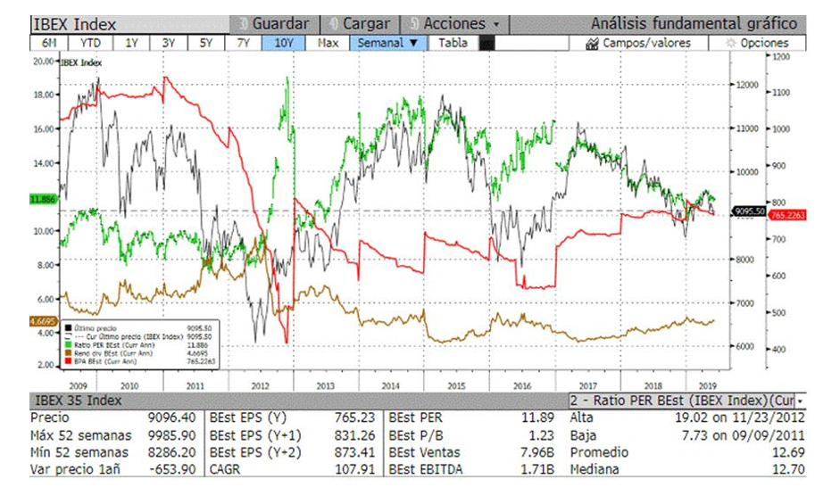The height and width of the screenshot is (504, 840).
Task: Click the Var precio 1añ value -653.90
Action: [x=172, y=470]
